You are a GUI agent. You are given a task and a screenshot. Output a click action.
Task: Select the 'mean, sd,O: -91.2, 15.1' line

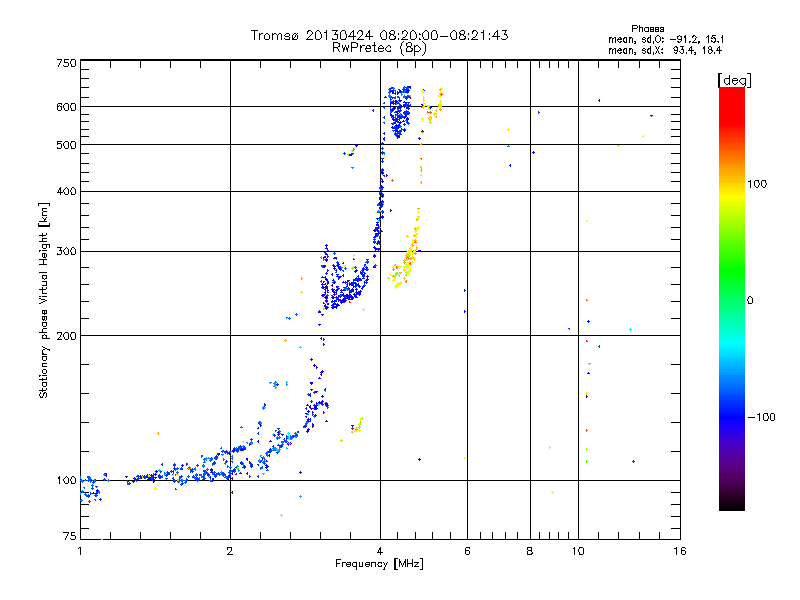[666, 39]
